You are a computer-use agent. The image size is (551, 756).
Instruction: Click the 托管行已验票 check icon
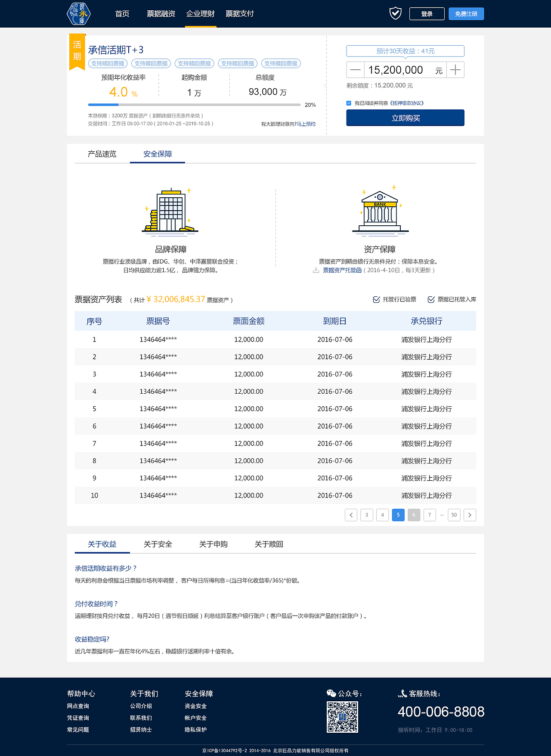(376, 299)
